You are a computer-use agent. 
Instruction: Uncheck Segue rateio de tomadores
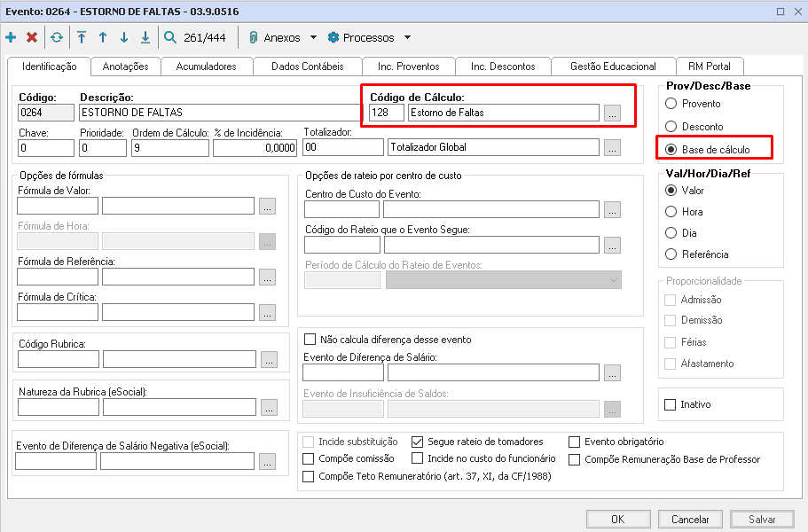click(418, 442)
